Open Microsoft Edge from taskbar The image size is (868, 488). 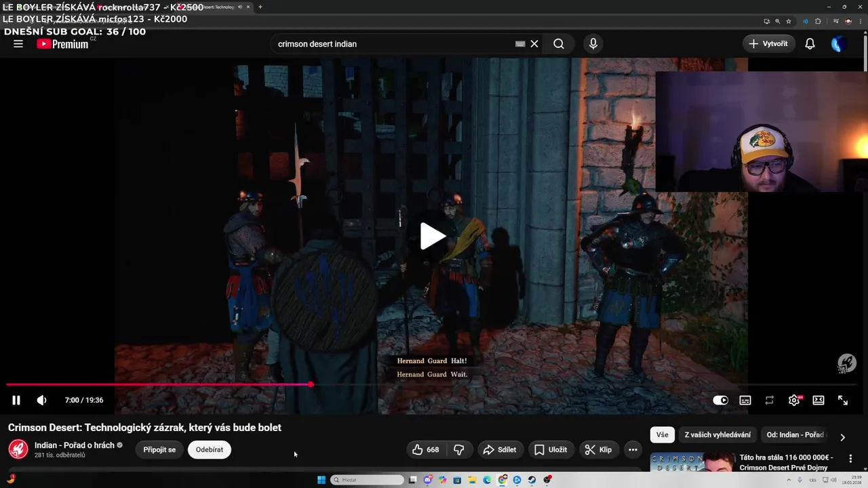(x=487, y=480)
